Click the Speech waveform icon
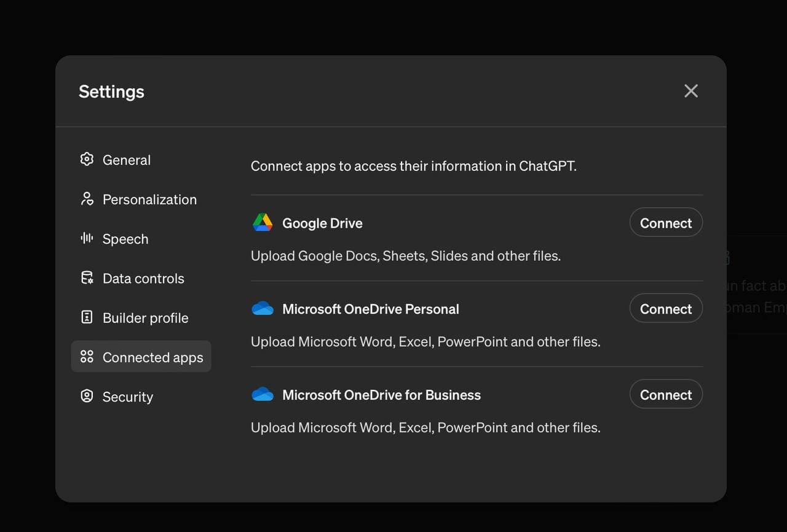This screenshot has height=532, width=787. [x=87, y=238]
